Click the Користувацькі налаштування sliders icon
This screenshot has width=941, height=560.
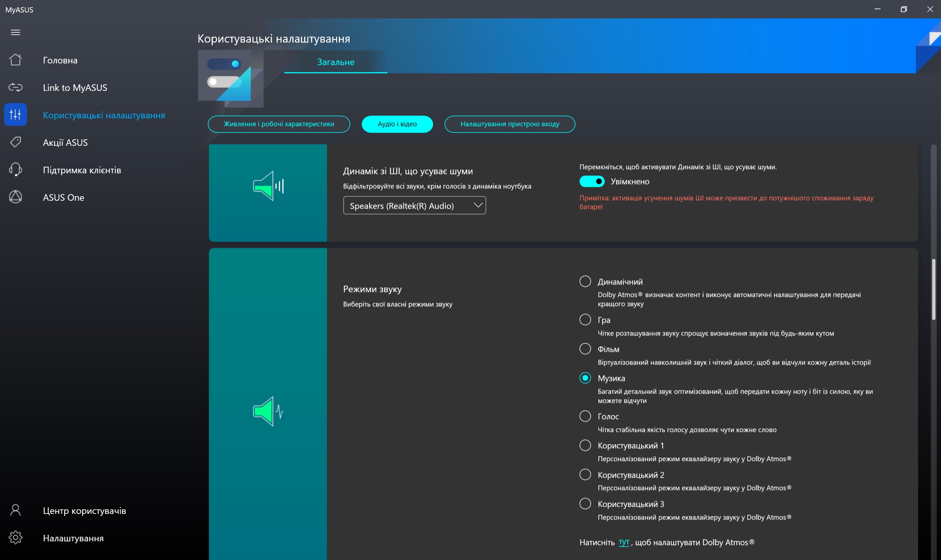coord(15,115)
